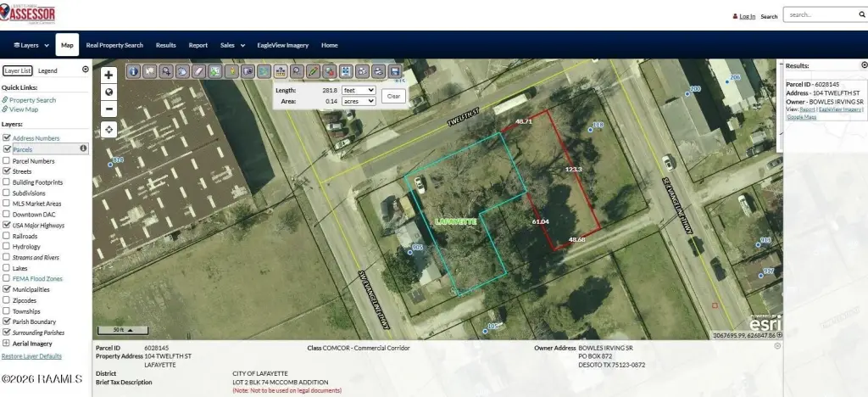Activate the zoom-in magnifier tool
868x397 pixels.
coord(166,71)
